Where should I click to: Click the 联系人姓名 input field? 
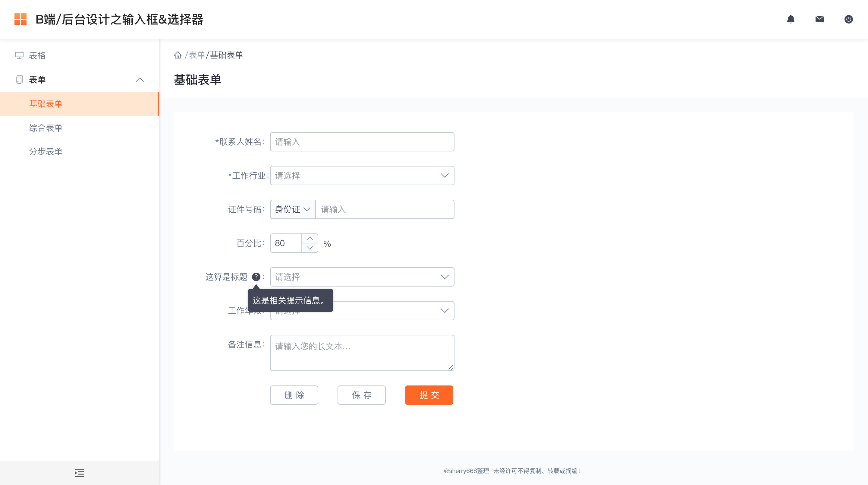click(x=362, y=142)
